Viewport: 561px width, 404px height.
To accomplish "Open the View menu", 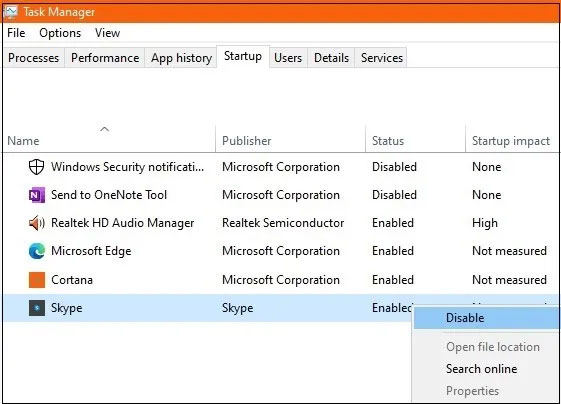I will (x=107, y=33).
